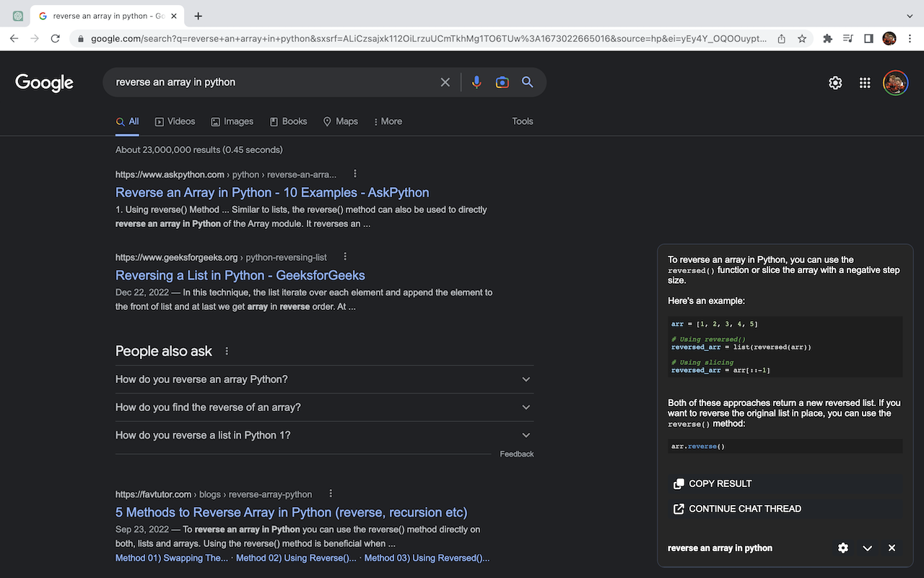Image resolution: width=924 pixels, height=578 pixels.
Task: Click the site lock icon in address bar
Action: (81, 39)
